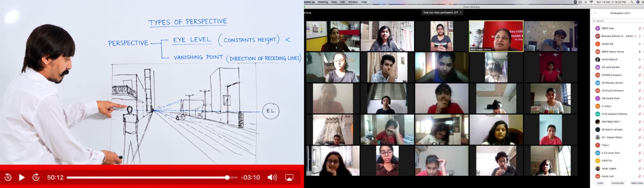Select Aangi Jogani in participants list

[x=618, y=169]
